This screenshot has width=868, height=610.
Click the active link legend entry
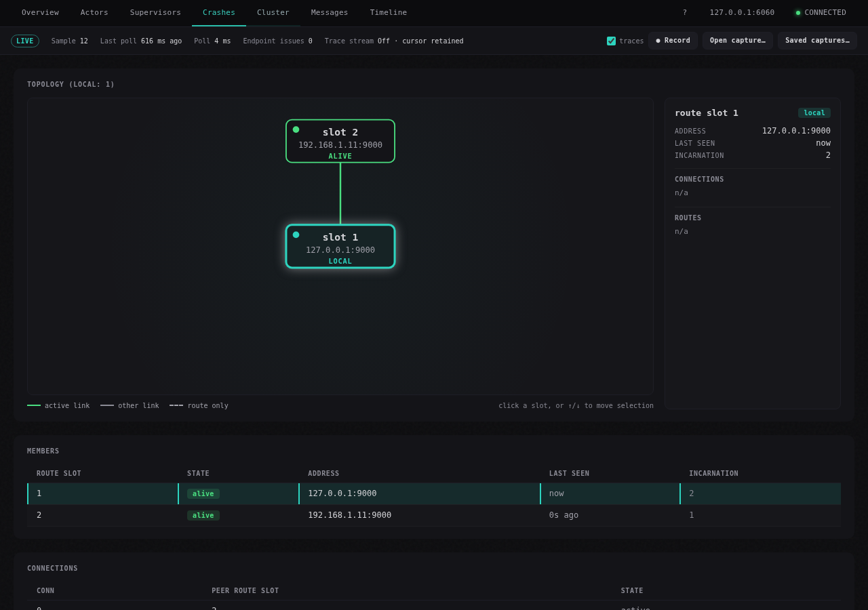coord(58,405)
